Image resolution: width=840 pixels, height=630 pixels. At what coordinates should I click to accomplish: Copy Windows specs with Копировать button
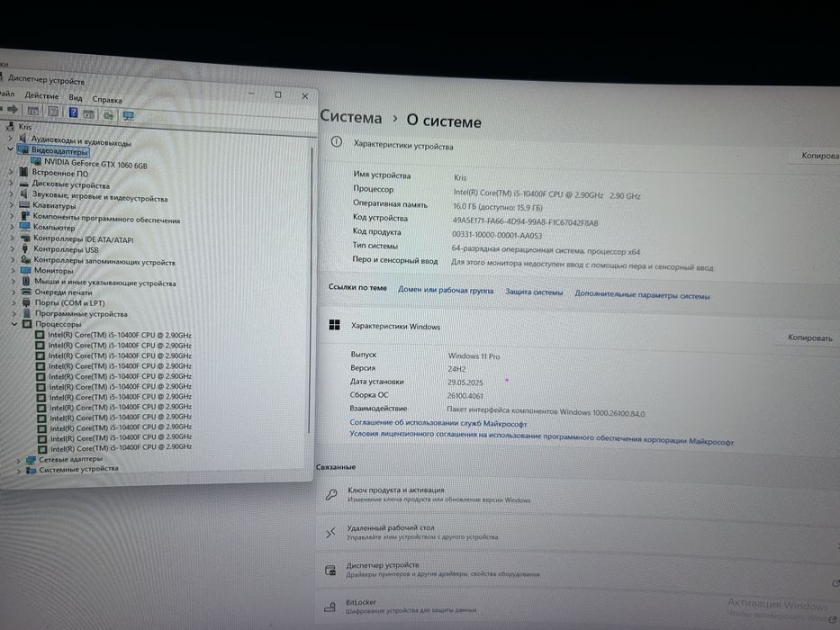point(809,337)
